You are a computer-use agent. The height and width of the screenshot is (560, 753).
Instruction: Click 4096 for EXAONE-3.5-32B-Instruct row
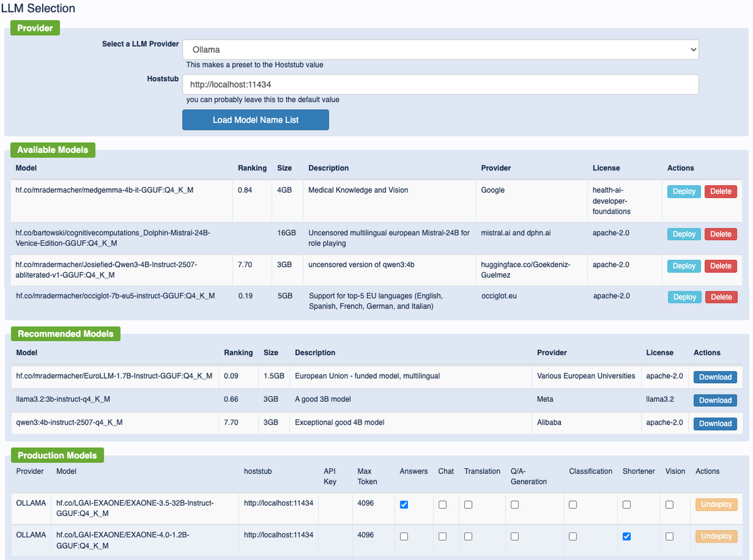coord(365,503)
